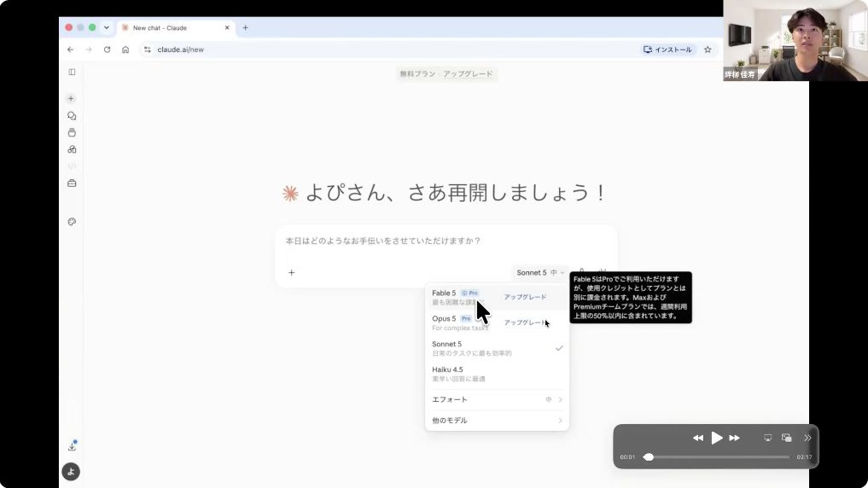Go back with the browser back arrow
This screenshot has height=488, width=868.
point(70,49)
